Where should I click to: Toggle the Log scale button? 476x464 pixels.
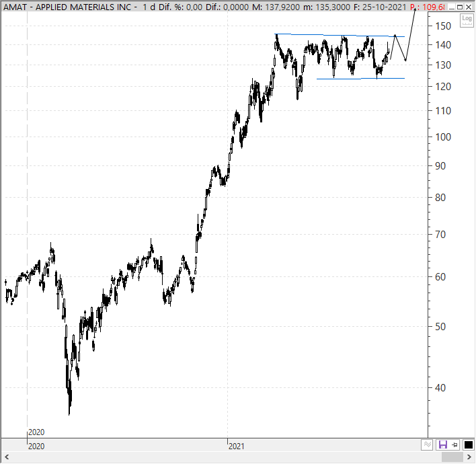pyautogui.click(x=467, y=20)
